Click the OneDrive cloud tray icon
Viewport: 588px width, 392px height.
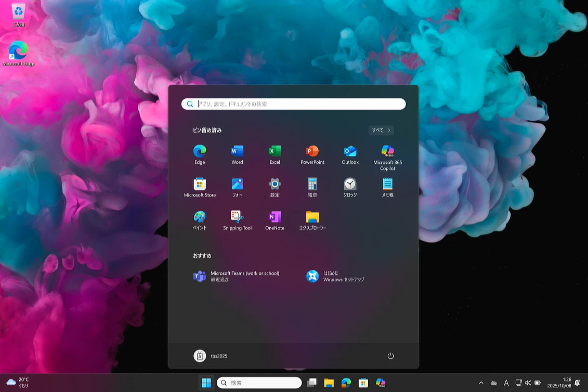[x=494, y=383]
